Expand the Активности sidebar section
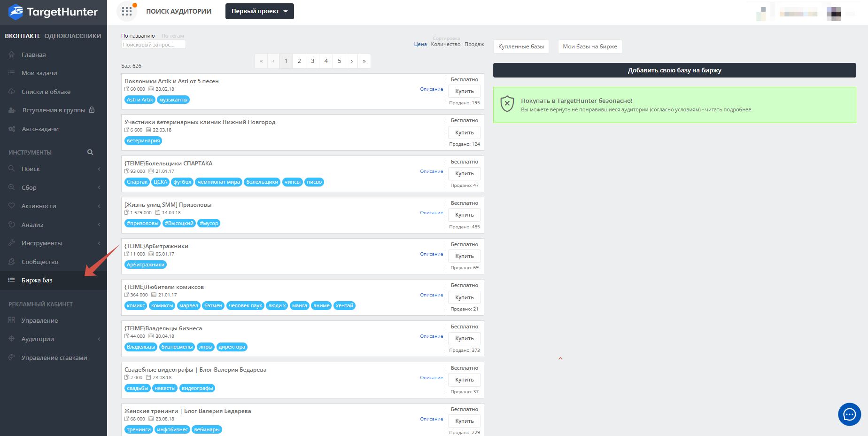Viewport: 868px width, 436px height. coord(53,206)
